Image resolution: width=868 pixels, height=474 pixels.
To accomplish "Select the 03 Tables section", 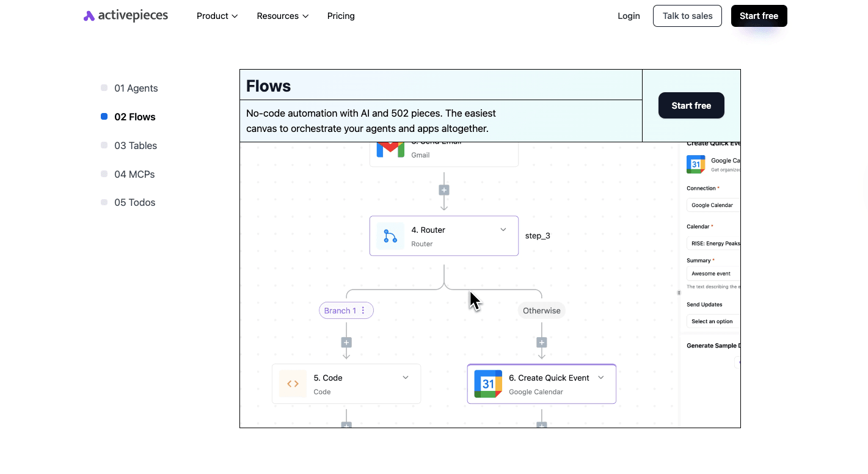I will click(x=135, y=145).
